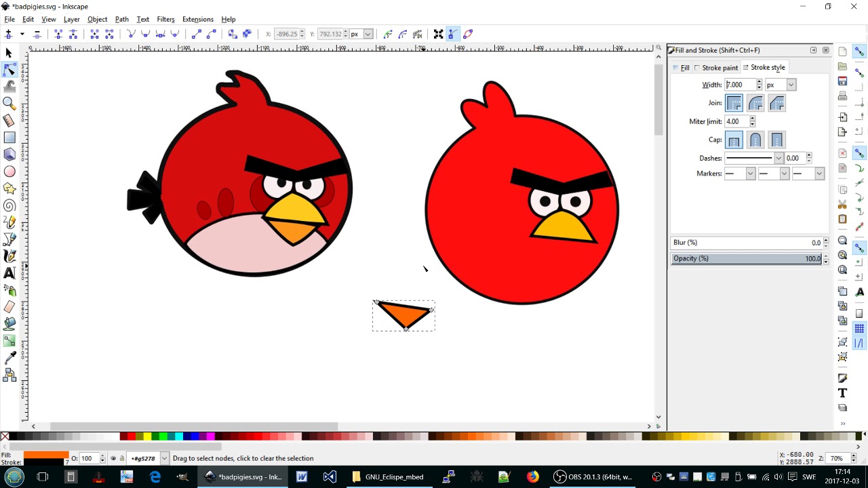Click the Save document icon
The height and width of the screenshot is (488, 868).
point(842,81)
